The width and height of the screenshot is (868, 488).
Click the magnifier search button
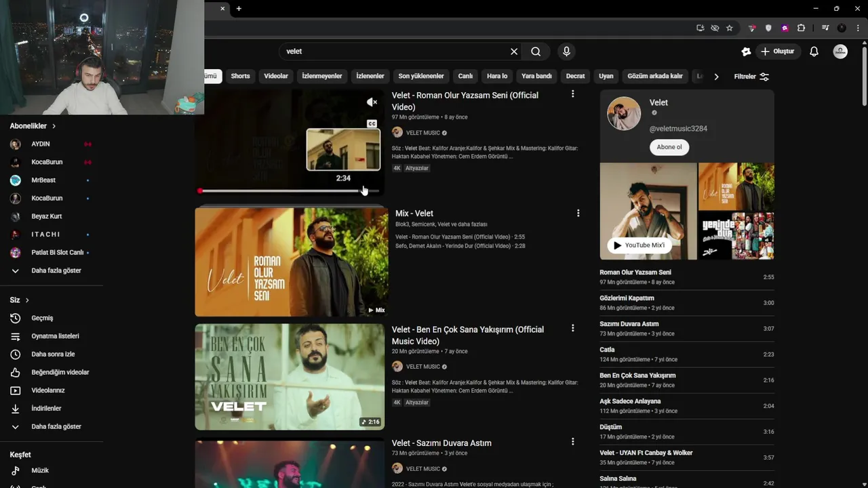[x=536, y=52]
